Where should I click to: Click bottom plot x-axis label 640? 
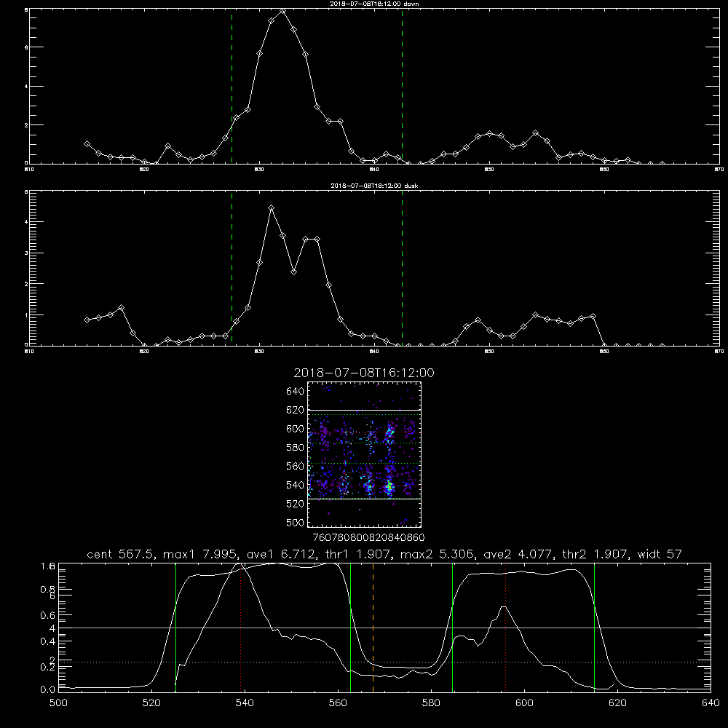coord(711,703)
